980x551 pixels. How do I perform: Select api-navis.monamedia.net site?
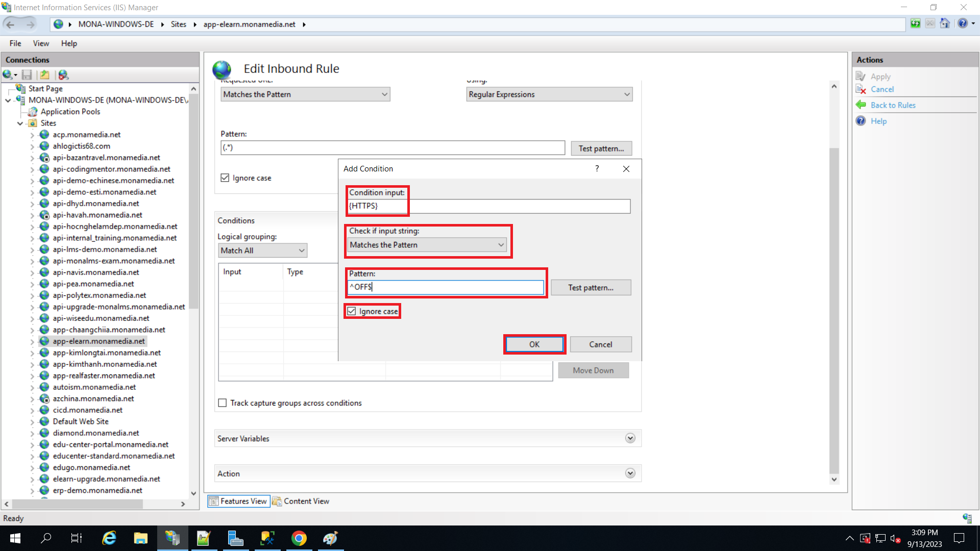tap(96, 272)
